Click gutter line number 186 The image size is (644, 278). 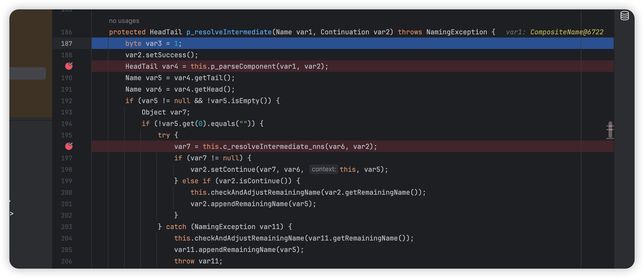coord(66,32)
